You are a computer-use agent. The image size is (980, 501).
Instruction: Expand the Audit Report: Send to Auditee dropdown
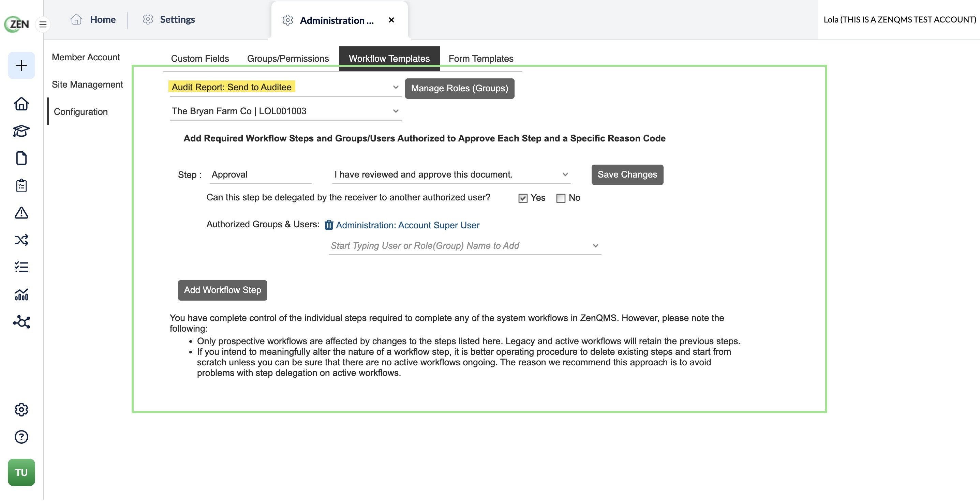pos(285,87)
